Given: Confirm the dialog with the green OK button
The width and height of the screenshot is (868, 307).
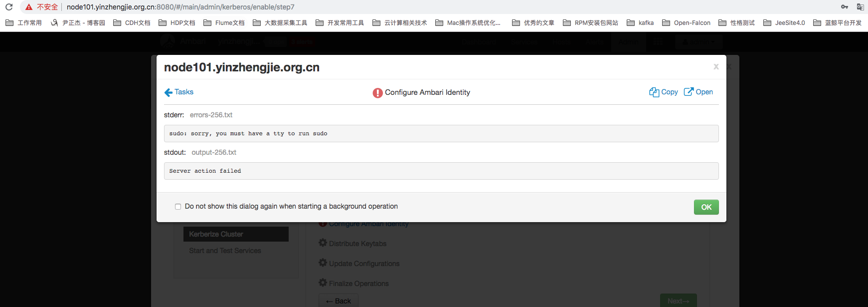Looking at the screenshot, I should click(x=706, y=207).
